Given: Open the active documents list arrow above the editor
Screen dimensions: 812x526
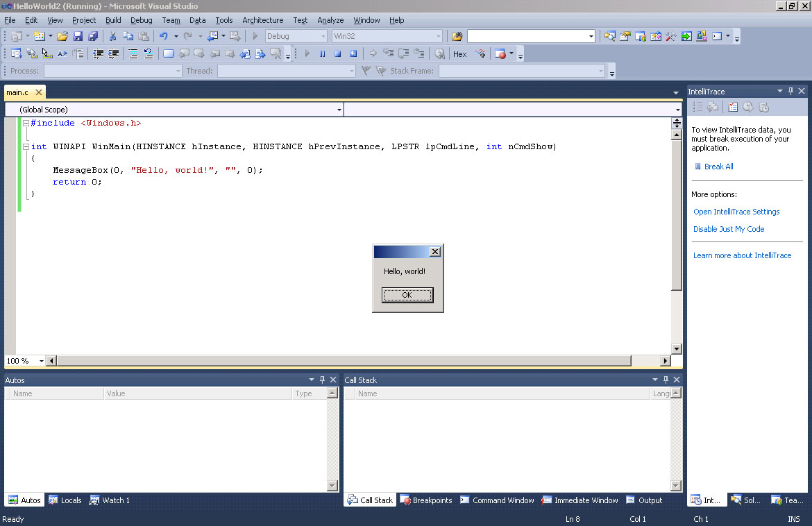Looking at the screenshot, I should click(x=676, y=93).
